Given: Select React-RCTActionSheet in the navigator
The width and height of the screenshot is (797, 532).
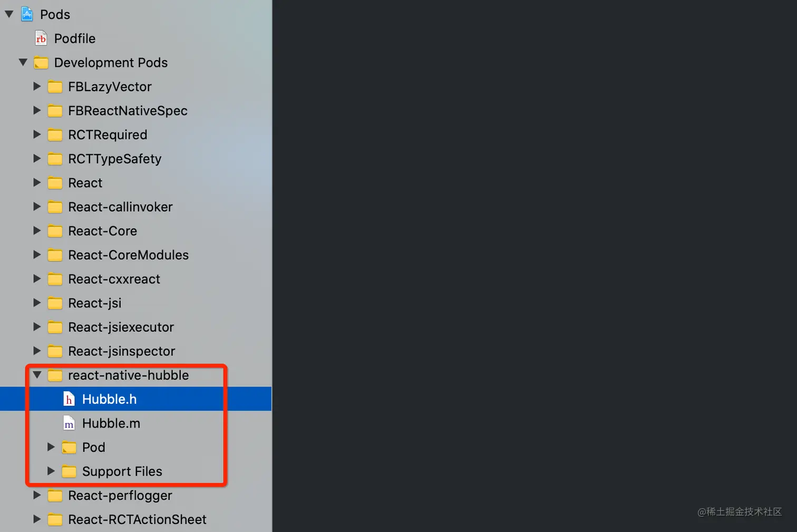Looking at the screenshot, I should pyautogui.click(x=137, y=519).
